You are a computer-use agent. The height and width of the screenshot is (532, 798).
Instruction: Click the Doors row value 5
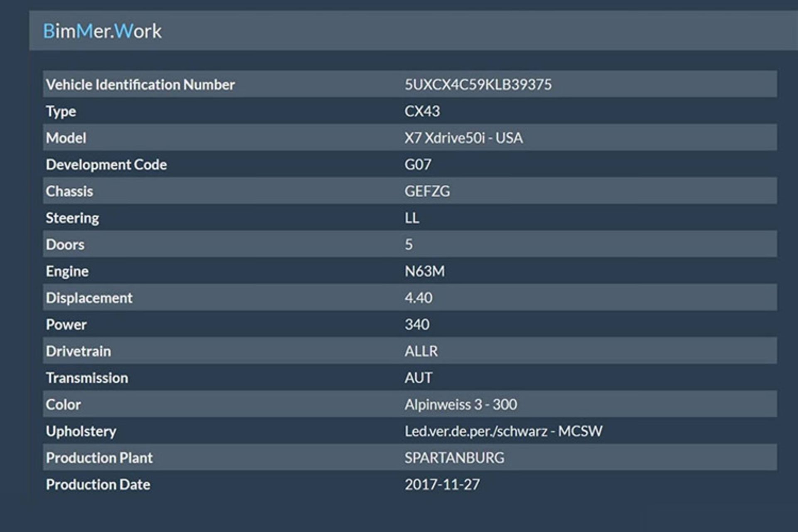(x=409, y=244)
